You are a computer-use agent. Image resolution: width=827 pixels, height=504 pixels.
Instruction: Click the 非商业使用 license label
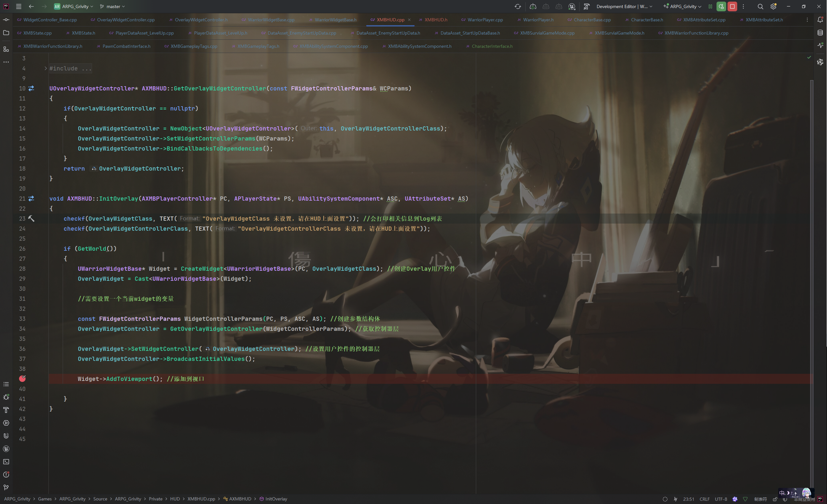[804, 499]
